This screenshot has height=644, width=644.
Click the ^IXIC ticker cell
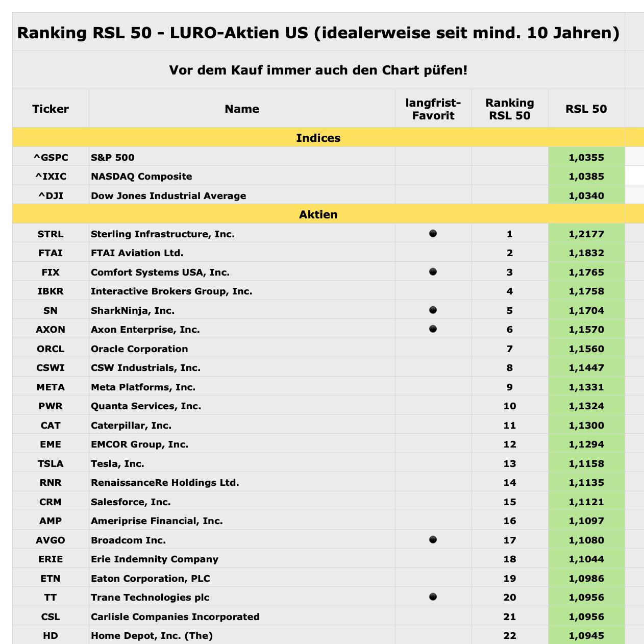coord(51,176)
